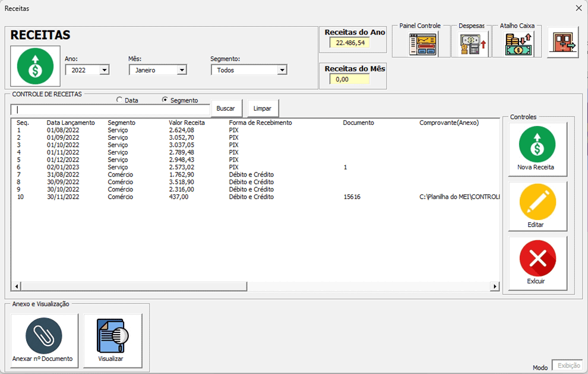Click the red Excluir icon
Viewport: 588px width, 374px height.
pos(537,259)
